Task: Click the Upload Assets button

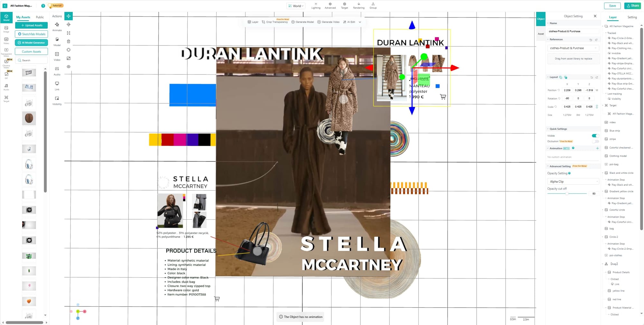Action: pyautogui.click(x=31, y=25)
